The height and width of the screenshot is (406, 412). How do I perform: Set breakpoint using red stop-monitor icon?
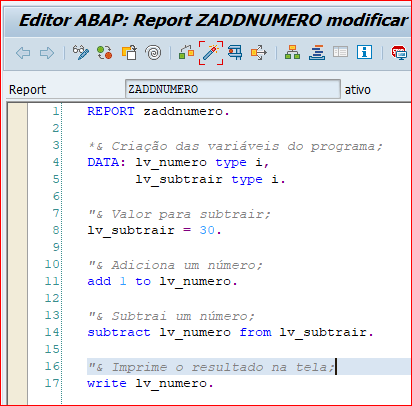coord(399,53)
